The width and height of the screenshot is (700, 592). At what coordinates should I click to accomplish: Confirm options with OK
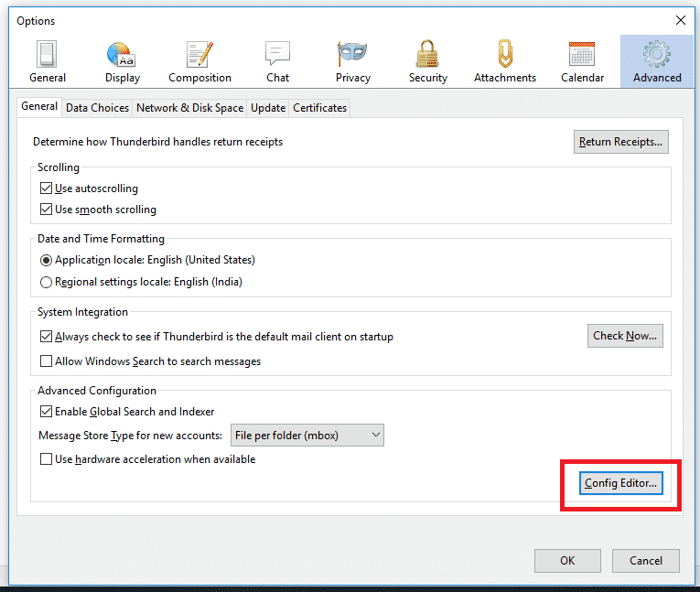567,561
